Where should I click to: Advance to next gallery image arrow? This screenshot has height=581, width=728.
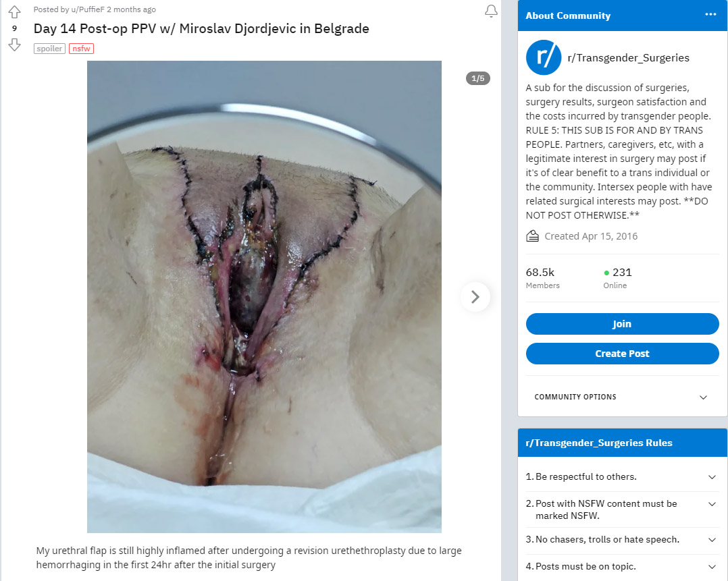(x=475, y=297)
